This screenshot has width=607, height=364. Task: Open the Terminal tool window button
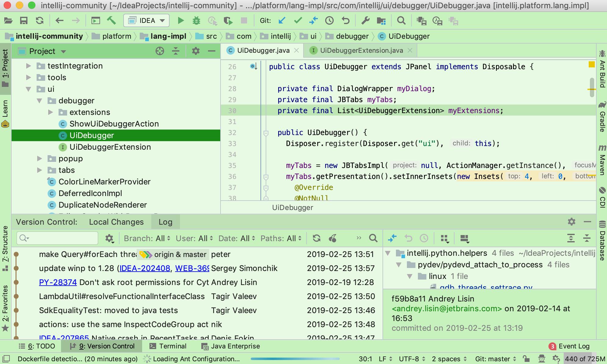(168, 346)
